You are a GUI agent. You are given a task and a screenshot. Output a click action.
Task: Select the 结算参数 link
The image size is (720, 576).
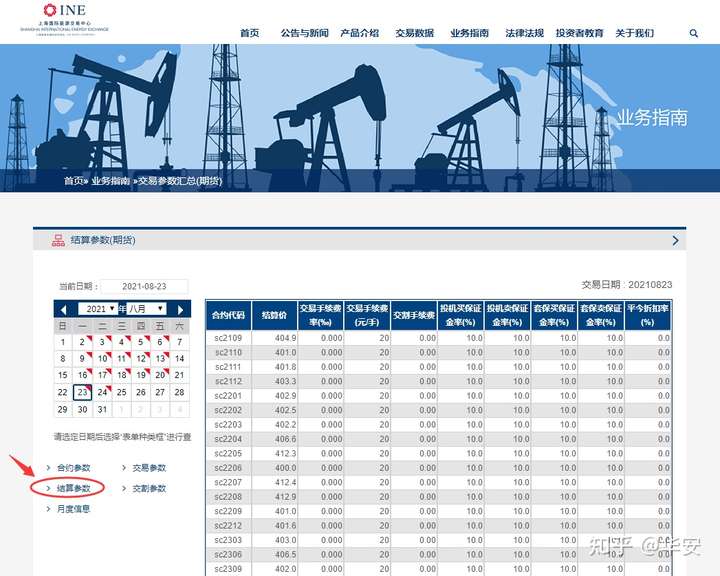[x=73, y=488]
